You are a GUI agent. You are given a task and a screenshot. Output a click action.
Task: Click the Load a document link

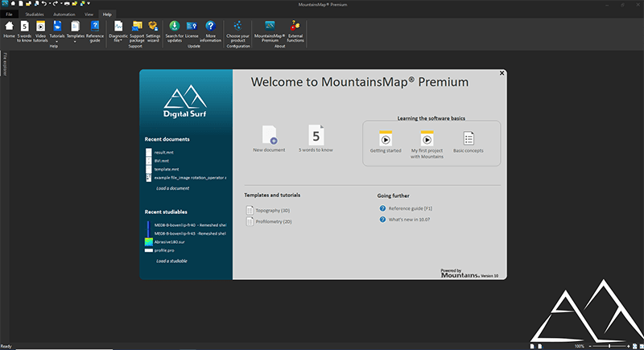click(172, 188)
